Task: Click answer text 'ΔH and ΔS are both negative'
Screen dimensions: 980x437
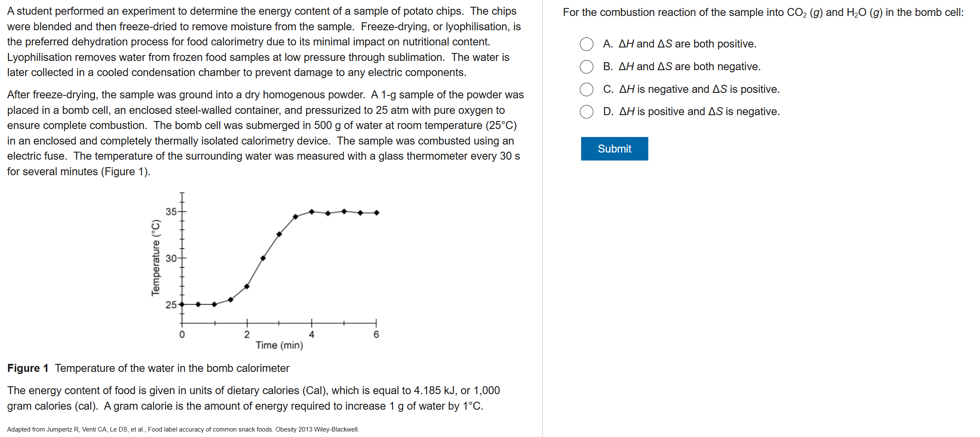Action: point(689,67)
